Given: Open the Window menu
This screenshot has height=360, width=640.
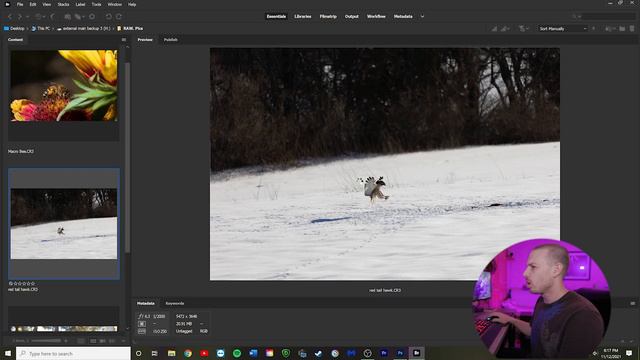Looking at the screenshot, I should click(115, 4).
